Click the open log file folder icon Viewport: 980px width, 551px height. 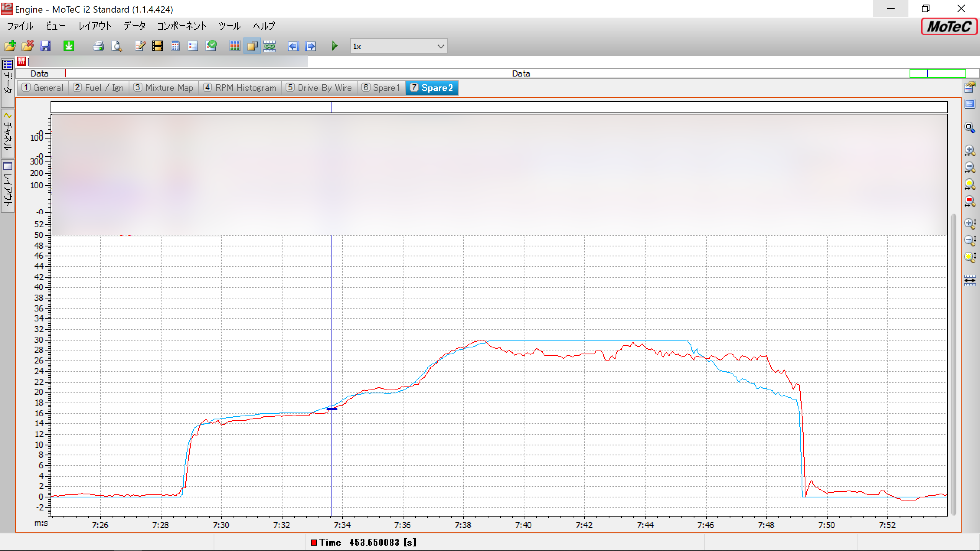(x=10, y=46)
